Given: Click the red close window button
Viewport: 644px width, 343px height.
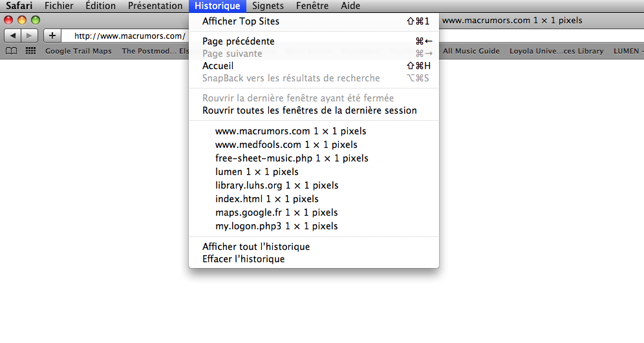Looking at the screenshot, I should click(x=8, y=20).
